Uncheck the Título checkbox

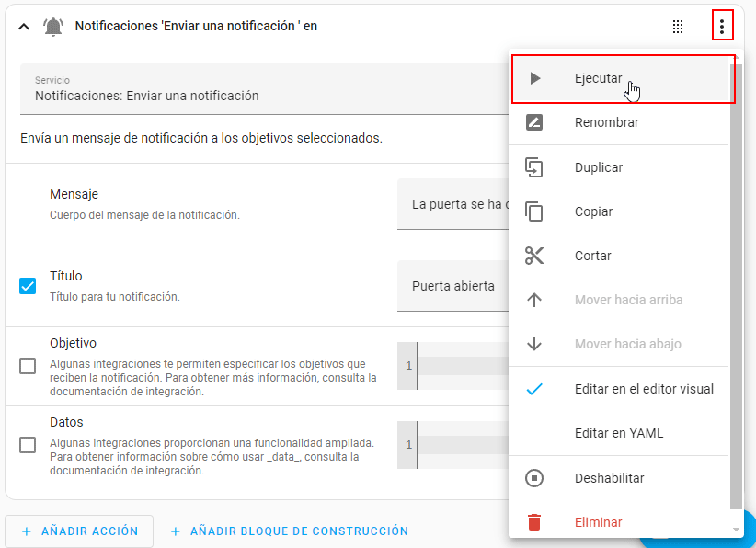(28, 286)
